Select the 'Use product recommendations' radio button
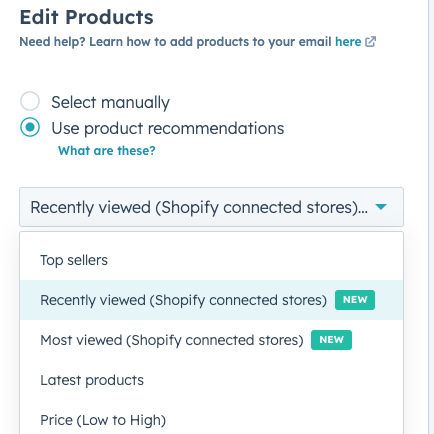 (30, 127)
